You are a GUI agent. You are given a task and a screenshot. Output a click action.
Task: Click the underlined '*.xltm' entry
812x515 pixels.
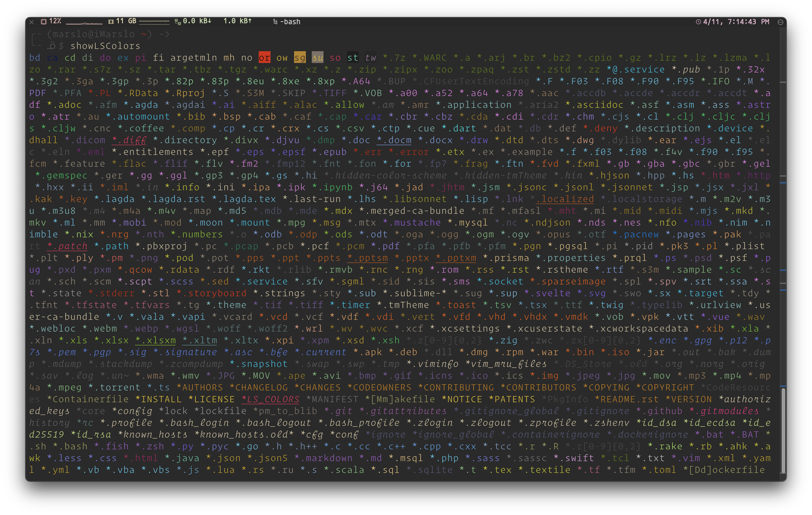[x=200, y=340]
